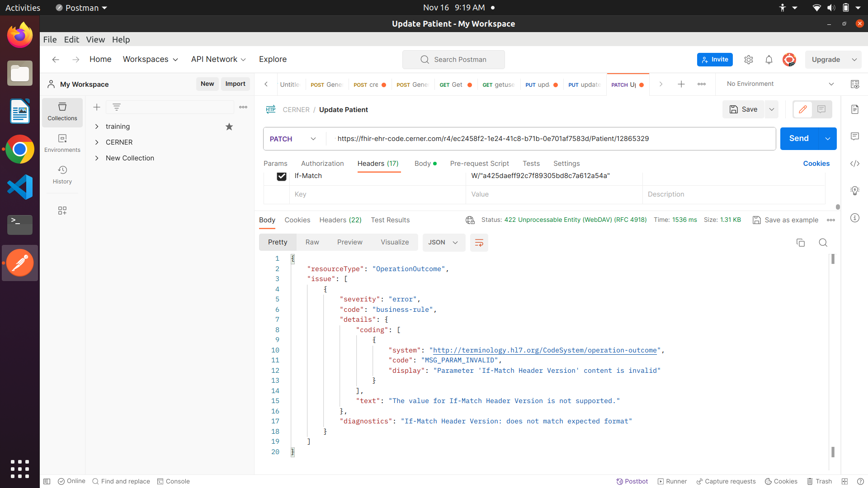This screenshot has width=868, height=488.
Task: Open Firefox from the Ubuntu dock
Action: (x=20, y=35)
